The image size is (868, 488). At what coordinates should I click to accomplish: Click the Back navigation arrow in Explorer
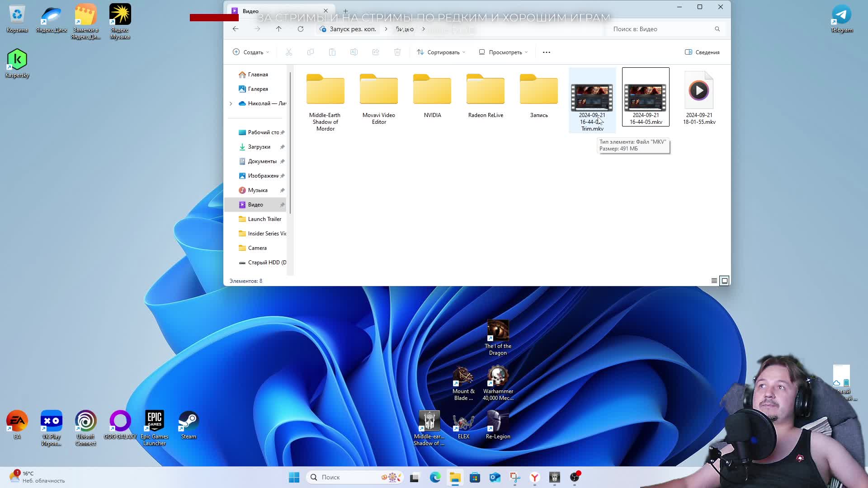click(x=236, y=29)
